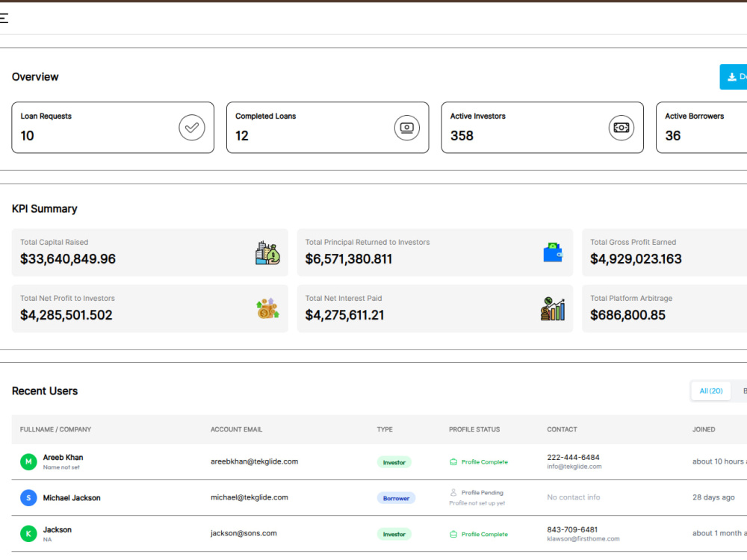Click 'No contact info' in Michael Jackson row
The width and height of the screenshot is (747, 560).
[x=573, y=497]
